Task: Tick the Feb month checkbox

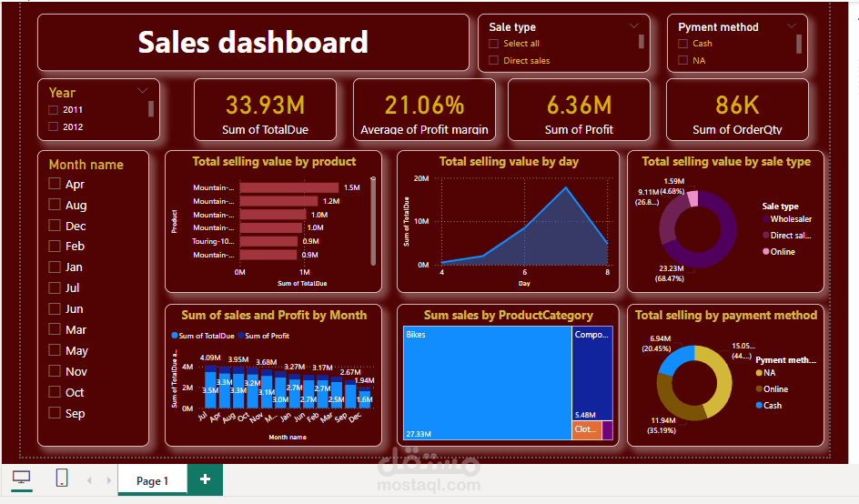Action: tap(55, 246)
